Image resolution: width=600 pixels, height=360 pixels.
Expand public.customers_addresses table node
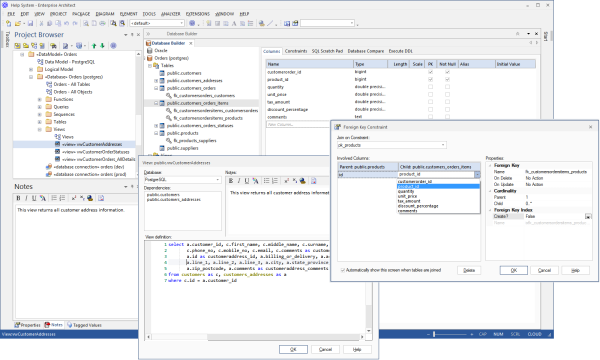pyautogui.click(x=156, y=81)
